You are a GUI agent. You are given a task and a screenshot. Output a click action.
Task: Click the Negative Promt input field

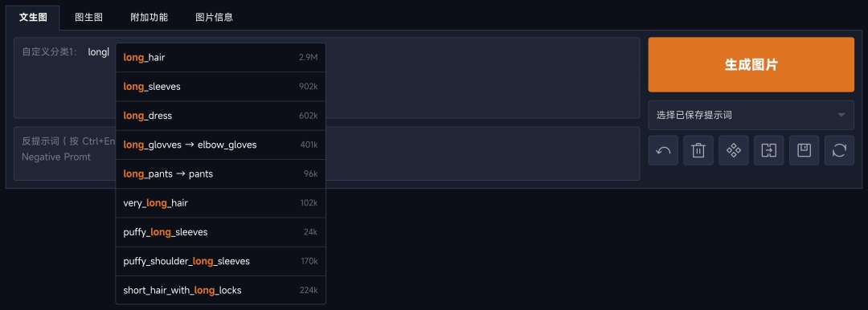click(326, 153)
